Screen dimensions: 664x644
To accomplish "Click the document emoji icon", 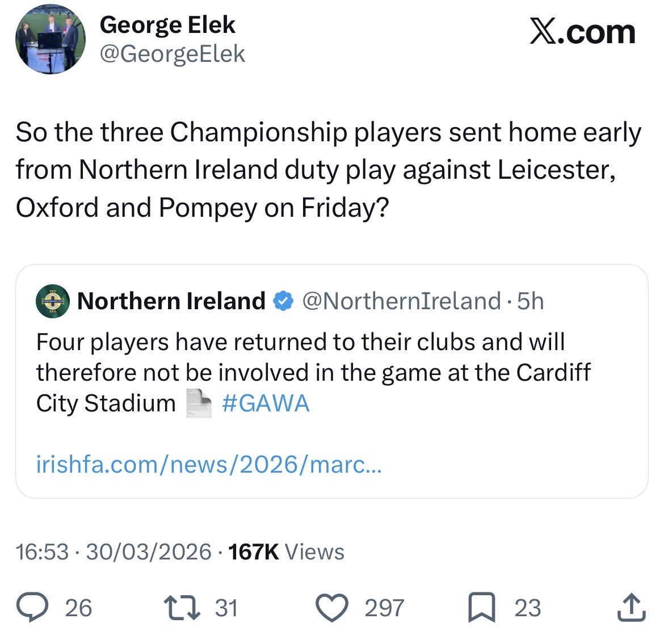I will point(199,403).
